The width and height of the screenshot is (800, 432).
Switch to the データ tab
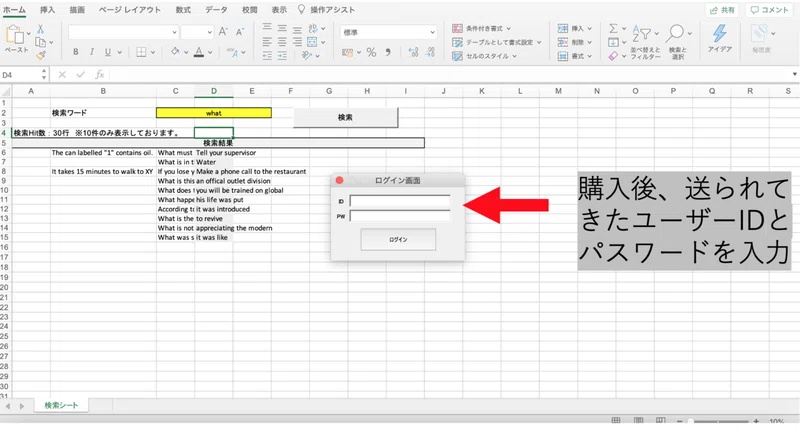coord(216,10)
